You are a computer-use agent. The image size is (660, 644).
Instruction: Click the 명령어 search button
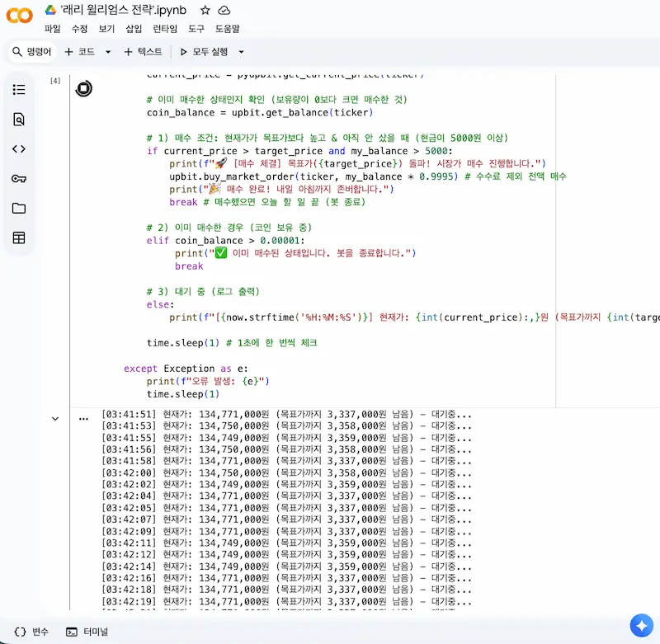(32, 52)
